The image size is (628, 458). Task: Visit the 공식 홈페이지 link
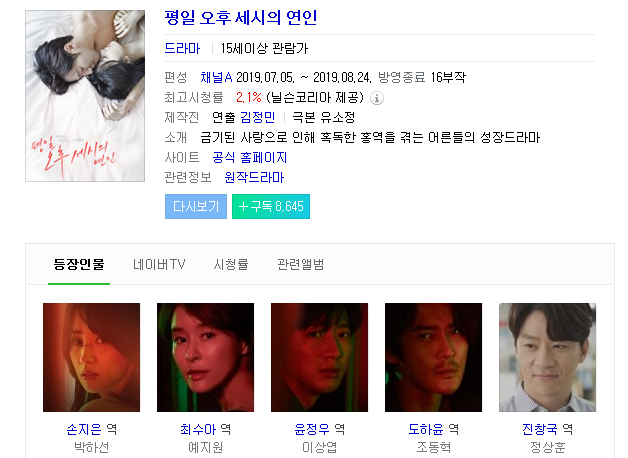[250, 157]
